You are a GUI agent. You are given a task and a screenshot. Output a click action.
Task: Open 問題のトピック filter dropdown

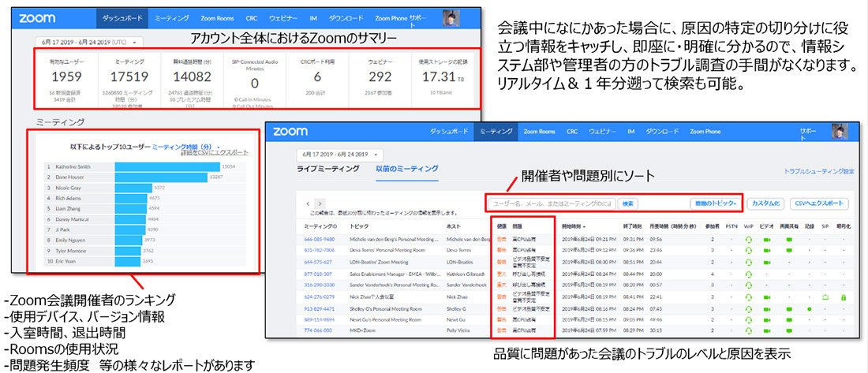716,203
